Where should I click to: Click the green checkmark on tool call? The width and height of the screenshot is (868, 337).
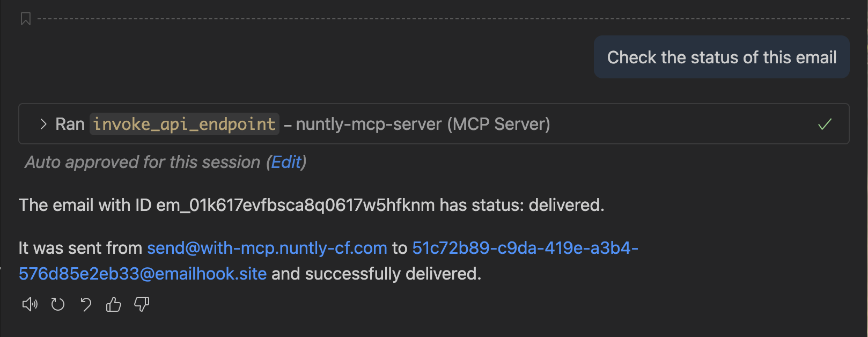point(825,124)
